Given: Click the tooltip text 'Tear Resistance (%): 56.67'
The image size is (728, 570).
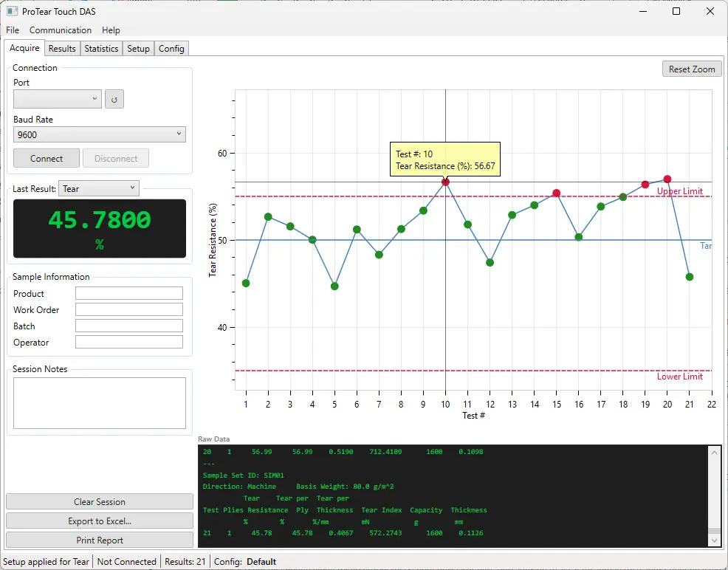Looking at the screenshot, I should (x=445, y=166).
